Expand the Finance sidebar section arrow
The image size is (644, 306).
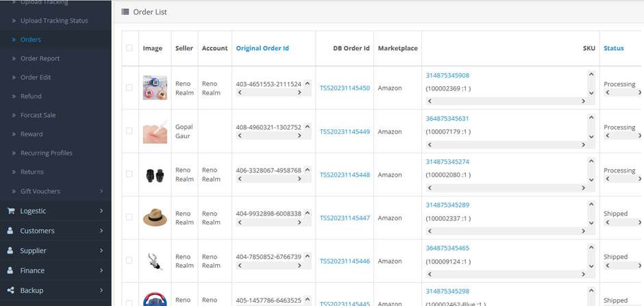[101, 270]
